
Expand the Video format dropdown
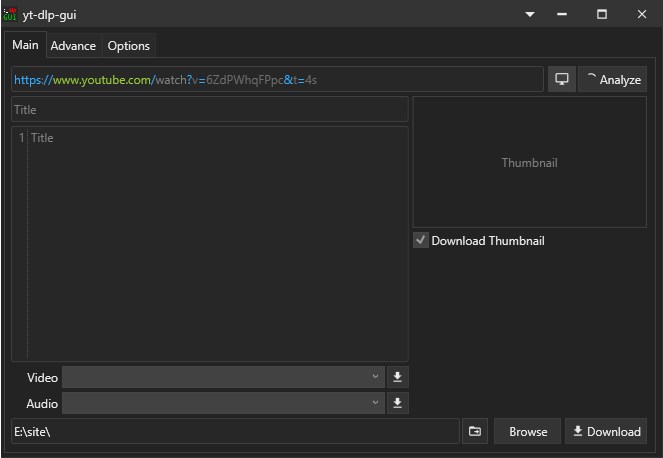(223, 377)
